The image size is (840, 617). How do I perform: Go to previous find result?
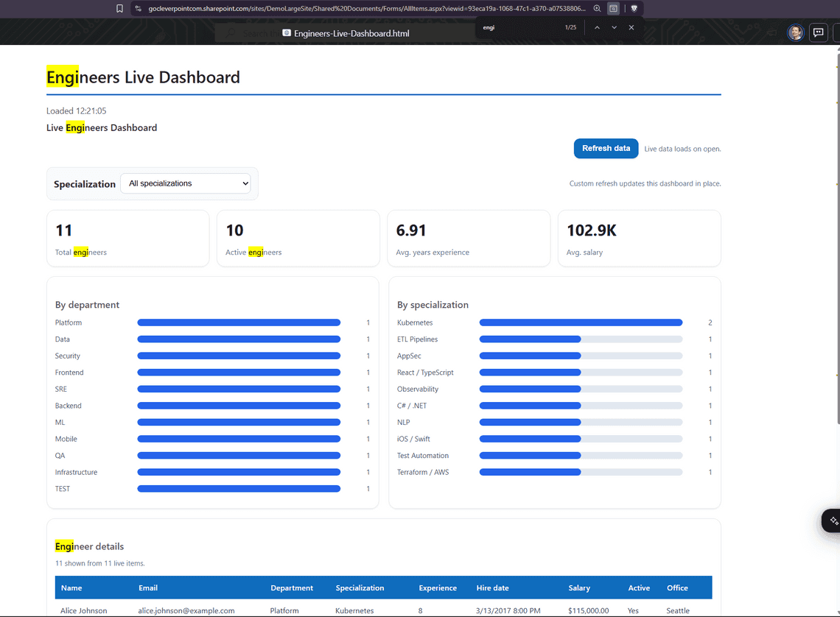point(597,27)
